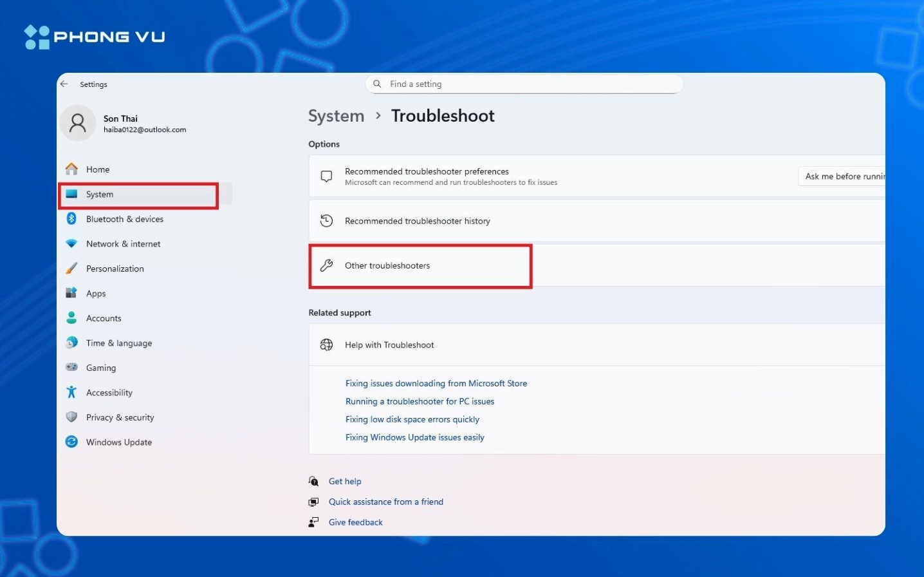Click the Accounts person icon
Image resolution: width=924 pixels, height=577 pixels.
pyautogui.click(x=71, y=317)
